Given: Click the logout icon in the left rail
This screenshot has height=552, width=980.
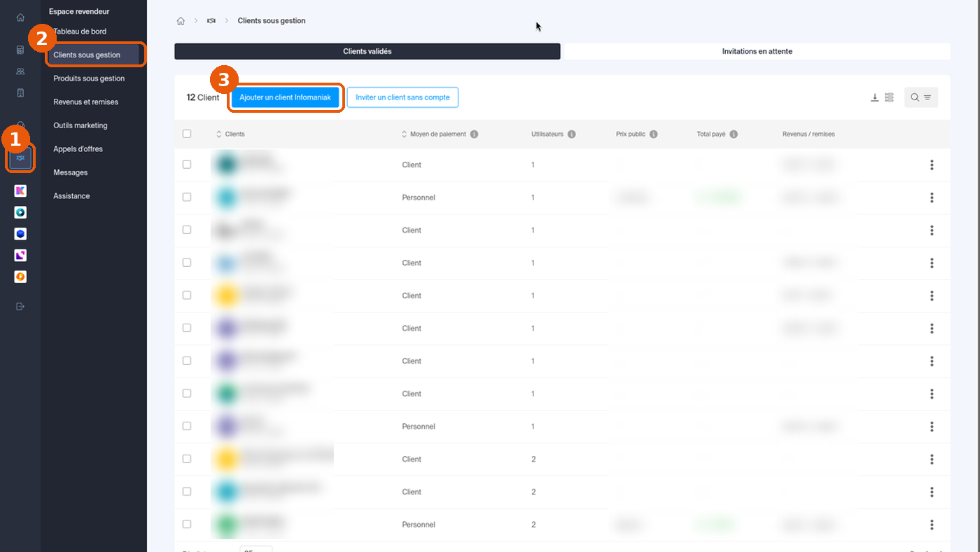Looking at the screenshot, I should click(x=20, y=306).
